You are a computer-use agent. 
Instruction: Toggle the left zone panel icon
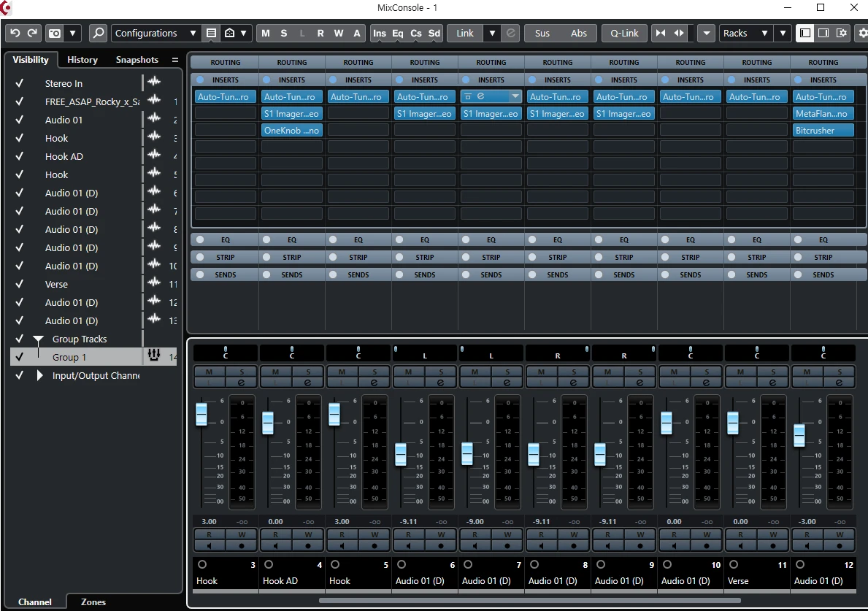pos(805,33)
